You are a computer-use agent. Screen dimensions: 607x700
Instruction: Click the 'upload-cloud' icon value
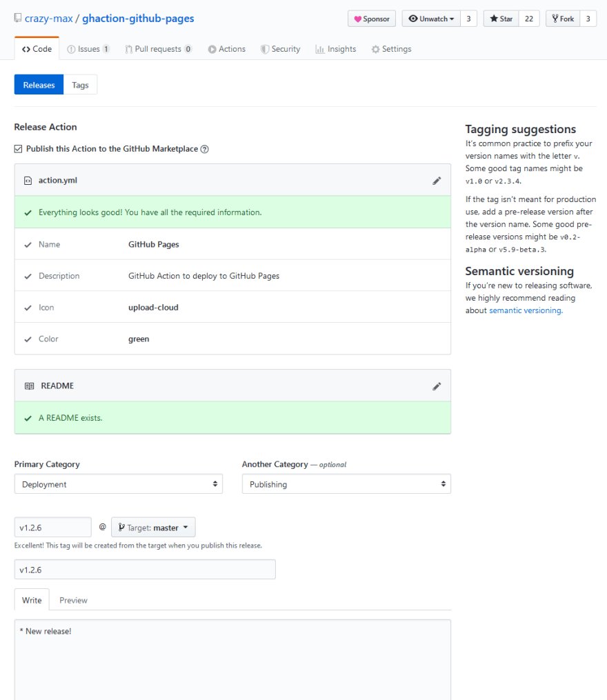(x=153, y=308)
